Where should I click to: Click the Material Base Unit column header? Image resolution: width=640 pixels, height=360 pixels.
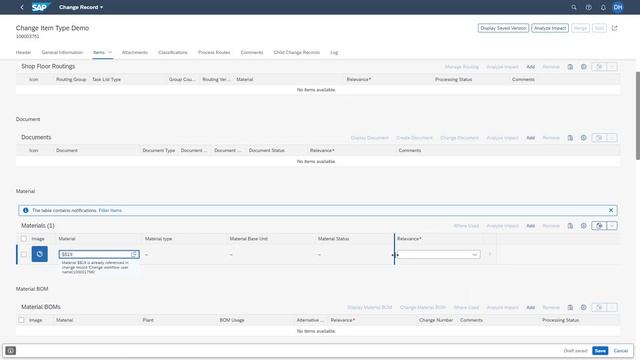(x=249, y=239)
